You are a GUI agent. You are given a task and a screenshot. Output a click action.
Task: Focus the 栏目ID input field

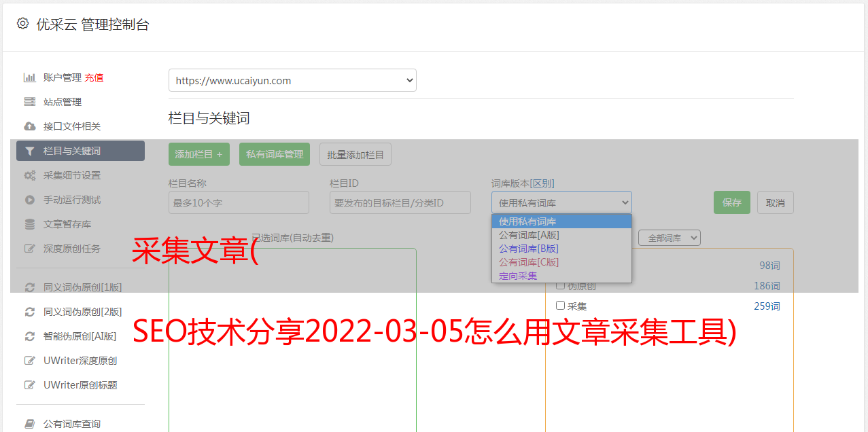point(400,202)
